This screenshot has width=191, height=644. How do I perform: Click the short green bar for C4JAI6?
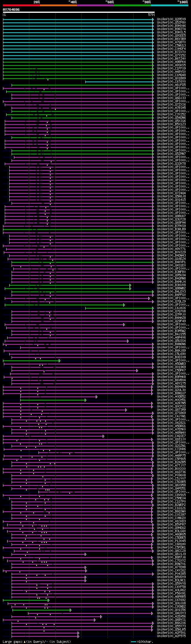[x=120, y=308]
